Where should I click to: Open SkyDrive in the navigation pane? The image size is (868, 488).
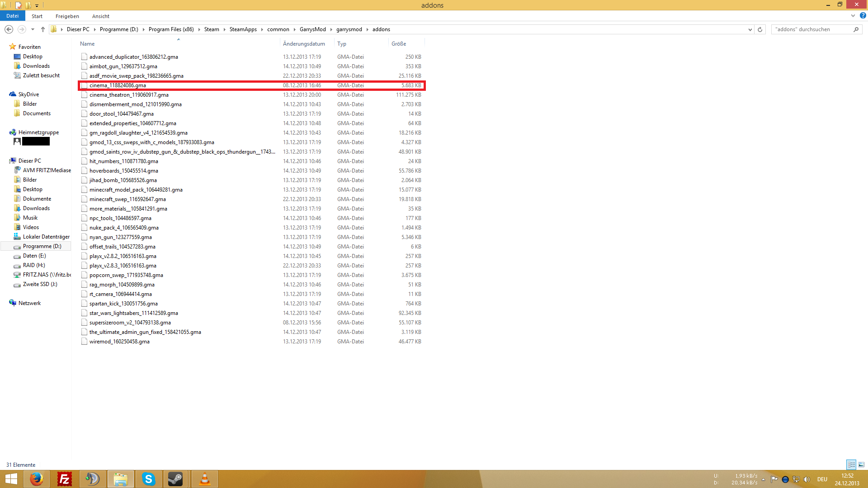(x=28, y=94)
